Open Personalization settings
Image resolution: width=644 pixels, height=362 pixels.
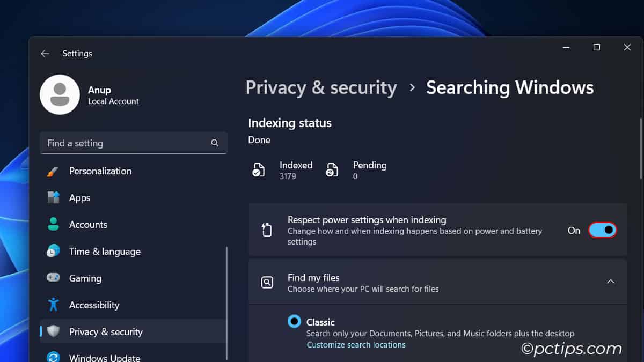(x=133, y=171)
